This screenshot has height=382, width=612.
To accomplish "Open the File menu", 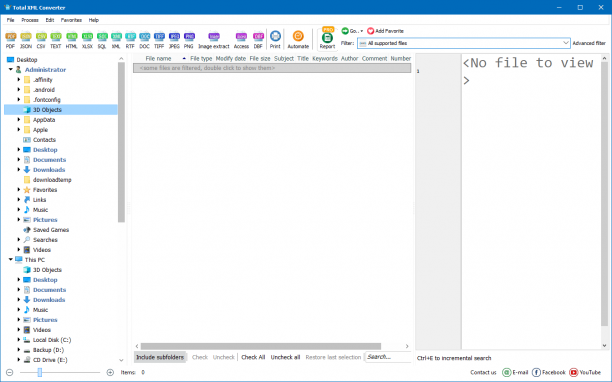I will 11,20.
